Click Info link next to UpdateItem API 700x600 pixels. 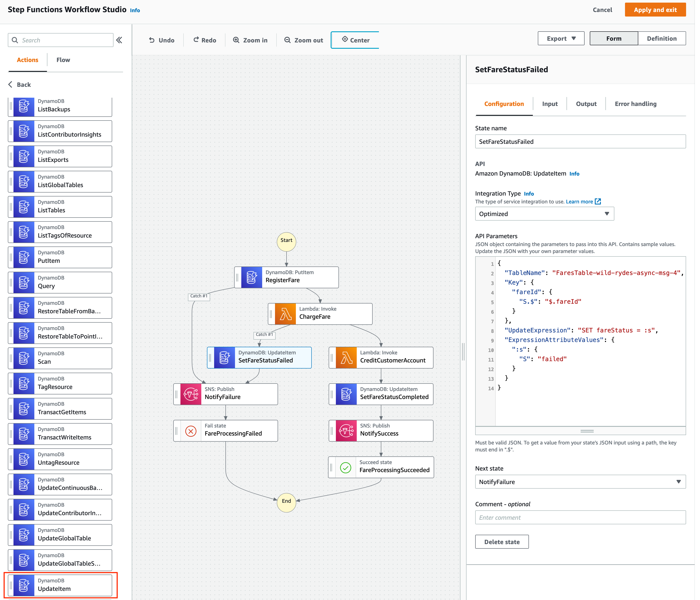point(574,174)
